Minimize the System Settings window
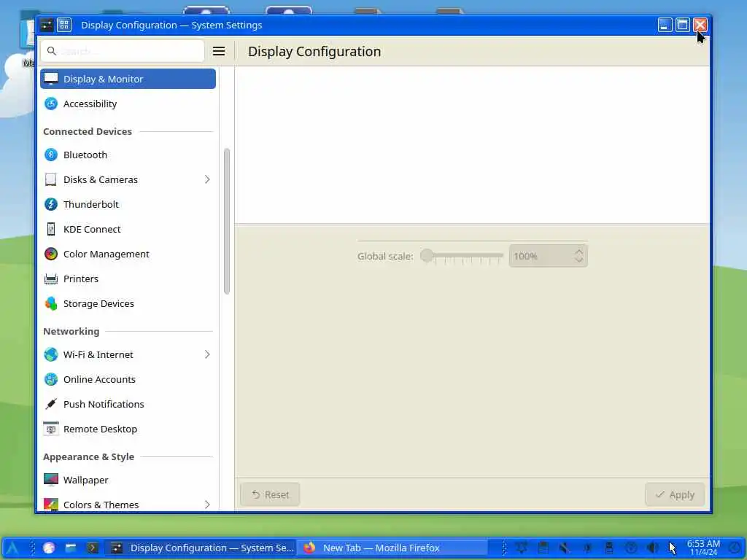The height and width of the screenshot is (560, 747). tap(665, 25)
